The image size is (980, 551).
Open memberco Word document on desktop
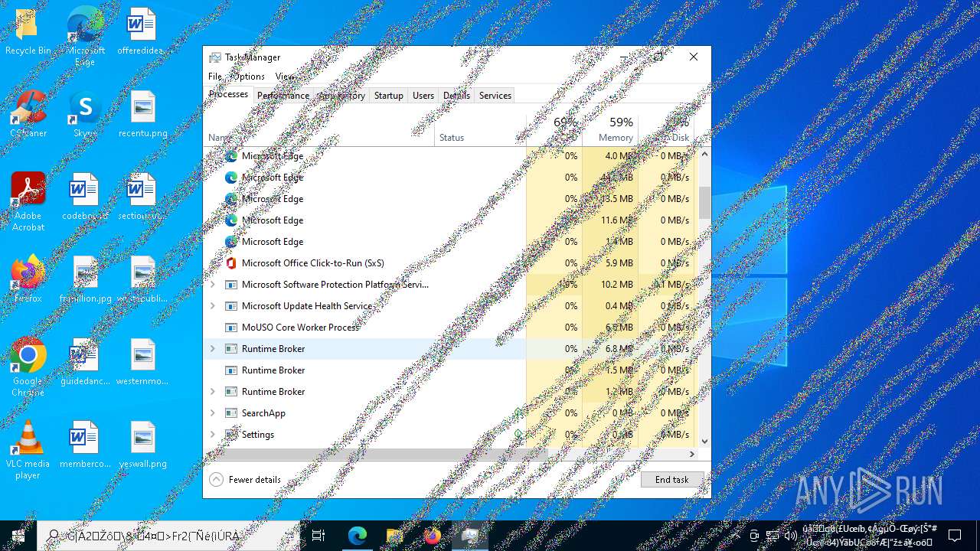(x=85, y=445)
